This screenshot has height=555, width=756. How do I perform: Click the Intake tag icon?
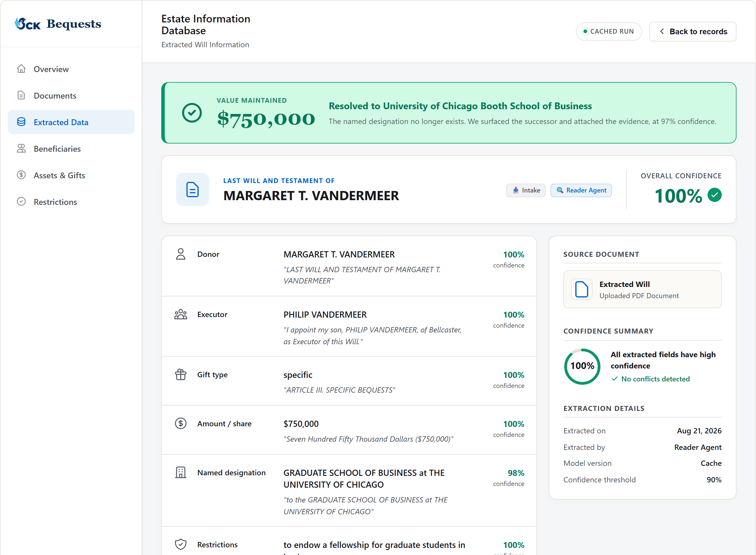[x=516, y=190]
